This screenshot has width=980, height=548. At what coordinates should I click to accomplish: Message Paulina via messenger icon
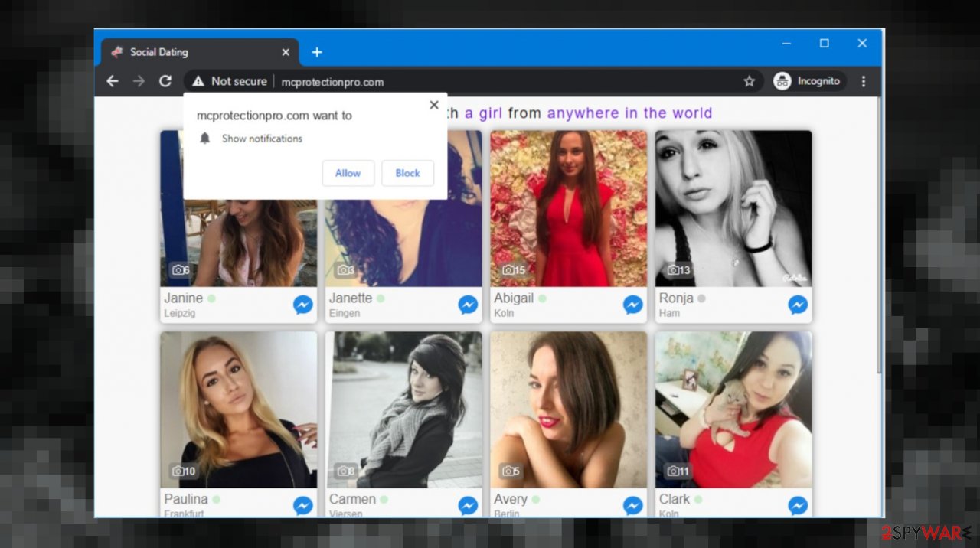tap(303, 505)
